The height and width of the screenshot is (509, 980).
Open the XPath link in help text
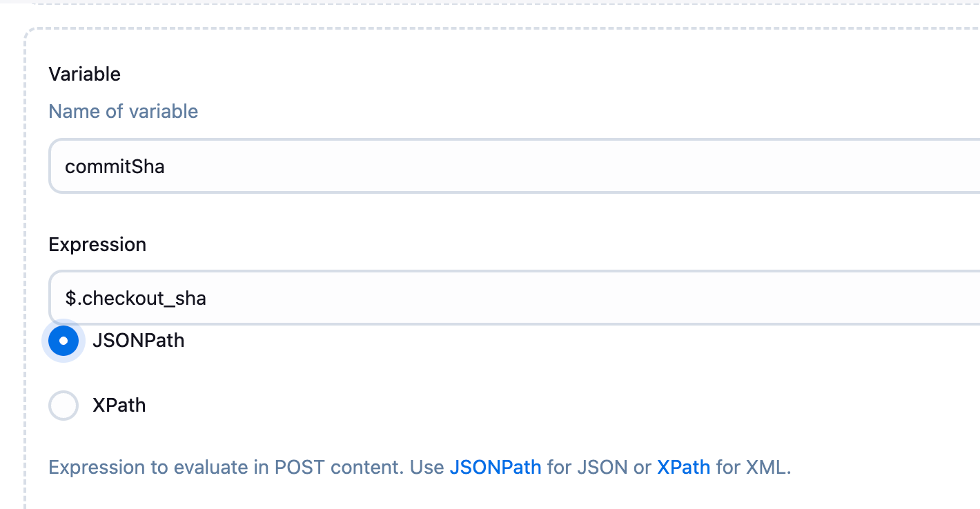[x=683, y=468]
